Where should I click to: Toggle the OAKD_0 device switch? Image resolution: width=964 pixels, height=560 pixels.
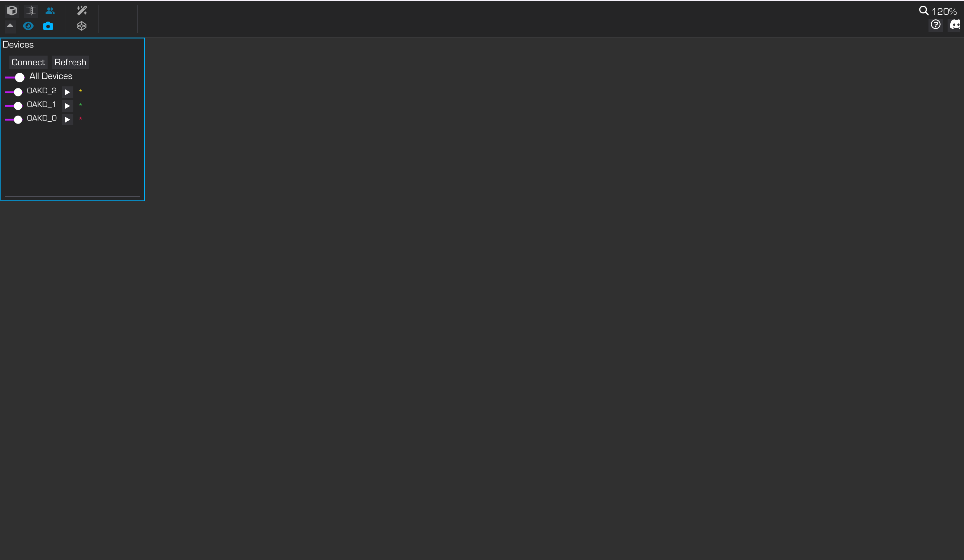pos(13,119)
